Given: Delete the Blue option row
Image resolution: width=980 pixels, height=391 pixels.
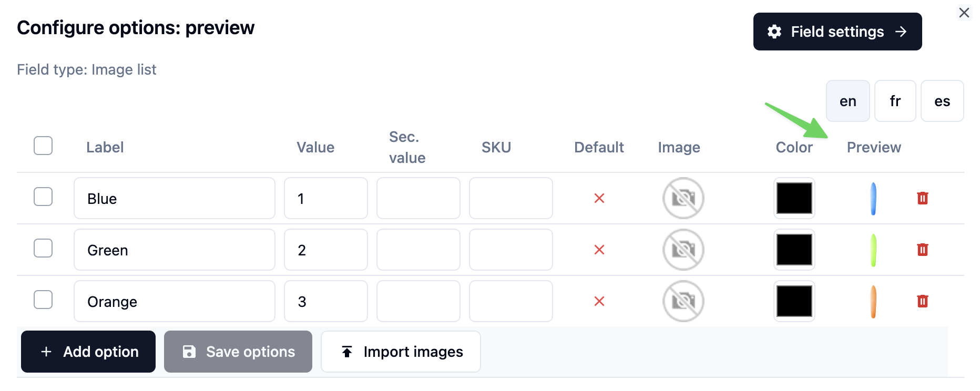Looking at the screenshot, I should coord(923,198).
